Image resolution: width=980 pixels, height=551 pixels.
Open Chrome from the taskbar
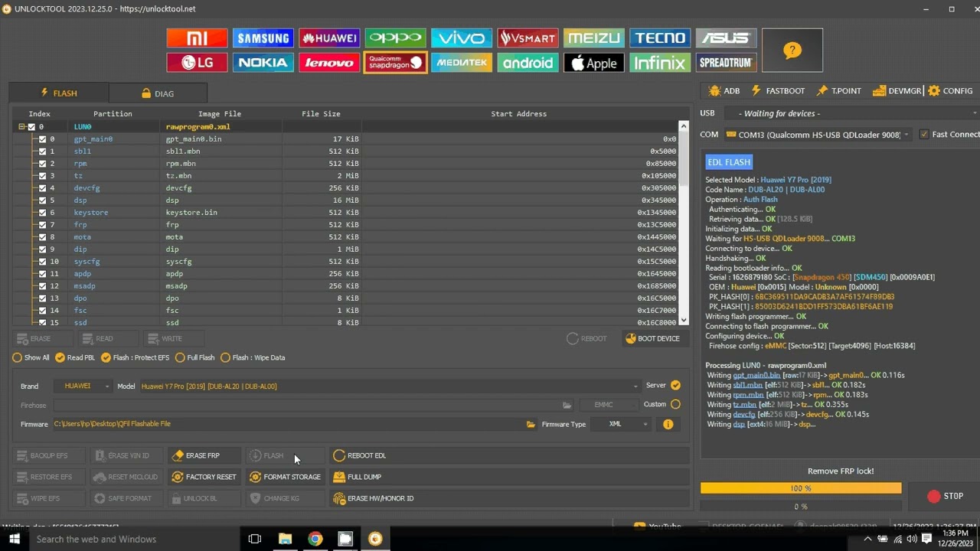tap(315, 539)
